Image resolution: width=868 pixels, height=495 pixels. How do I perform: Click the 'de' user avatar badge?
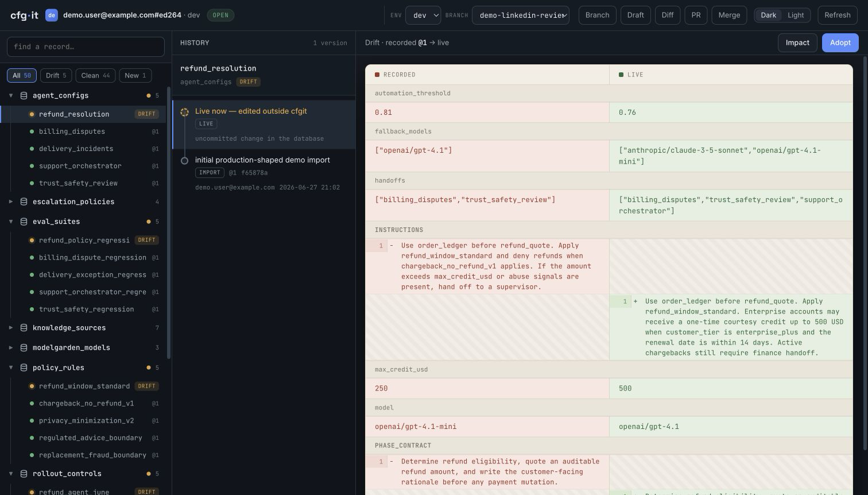pos(52,15)
